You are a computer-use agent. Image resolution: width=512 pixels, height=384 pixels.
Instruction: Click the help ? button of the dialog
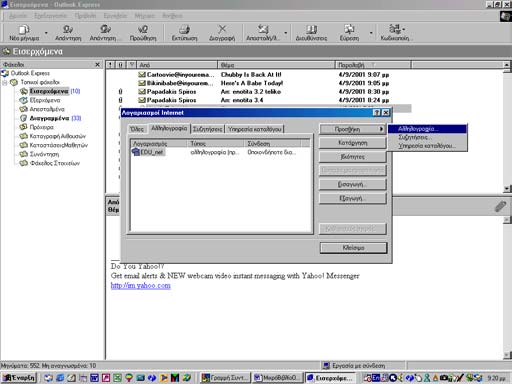377,113
